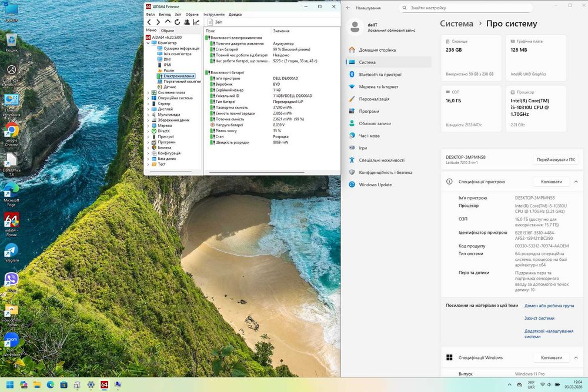Open Ігри settings page
The image size is (588, 392).
[389, 148]
